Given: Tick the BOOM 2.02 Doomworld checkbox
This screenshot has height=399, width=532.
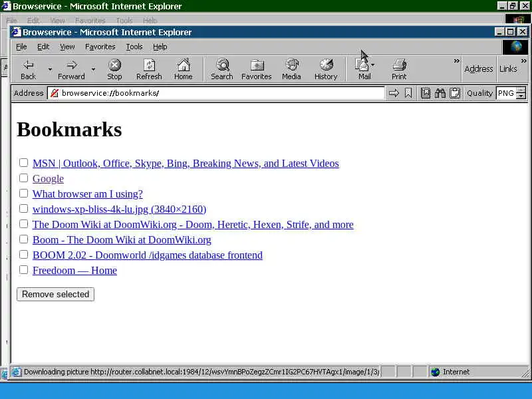Looking at the screenshot, I should [x=23, y=255].
